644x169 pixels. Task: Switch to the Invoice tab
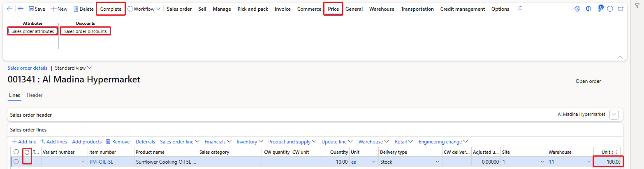click(283, 9)
